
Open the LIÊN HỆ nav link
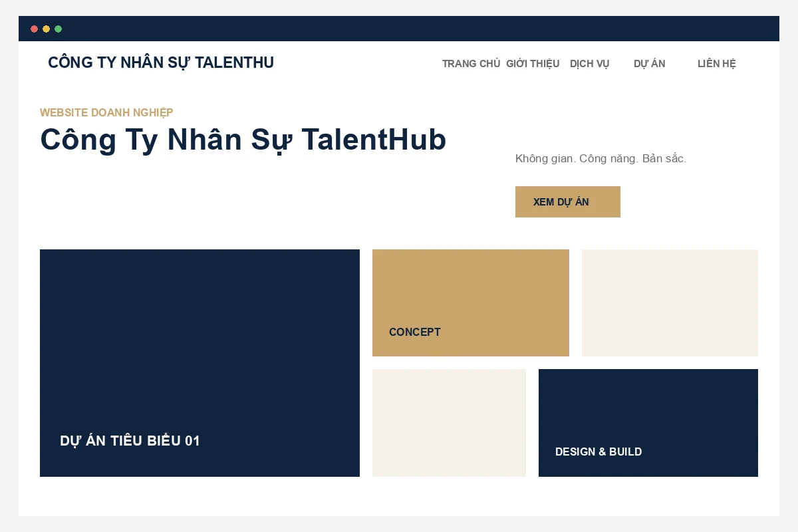(717, 64)
